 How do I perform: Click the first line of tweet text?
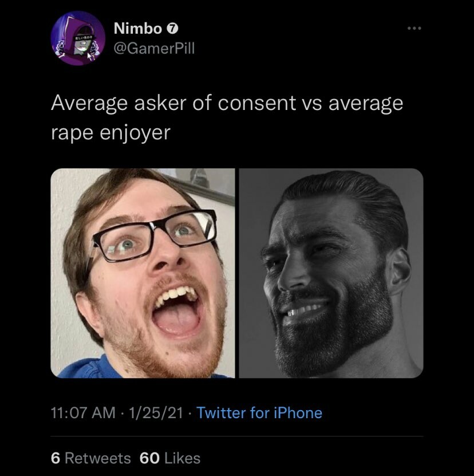(227, 104)
